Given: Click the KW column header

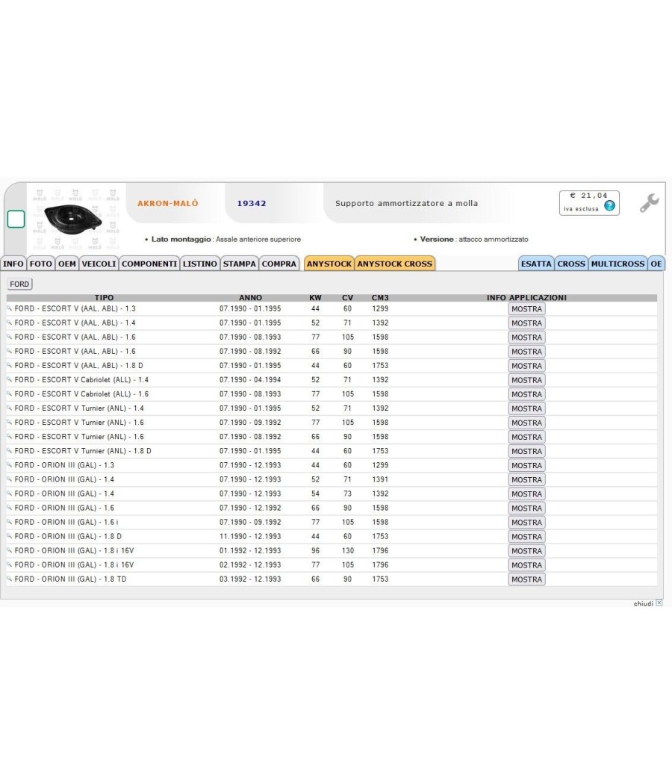Looking at the screenshot, I should pos(316,297).
